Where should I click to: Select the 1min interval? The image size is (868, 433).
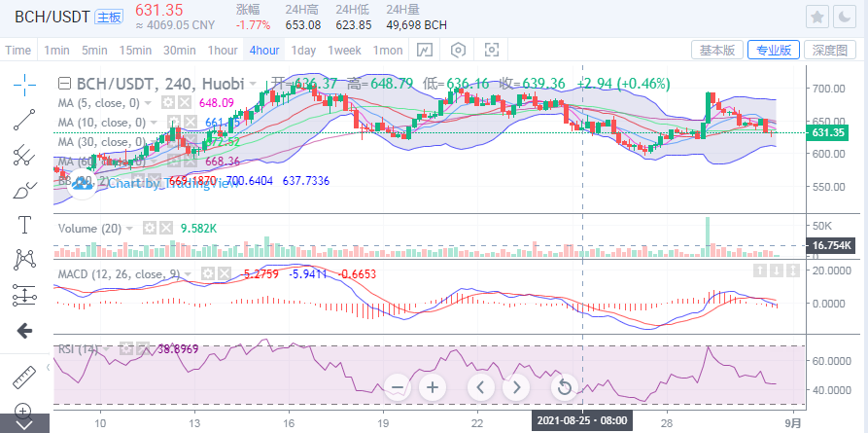(x=56, y=51)
